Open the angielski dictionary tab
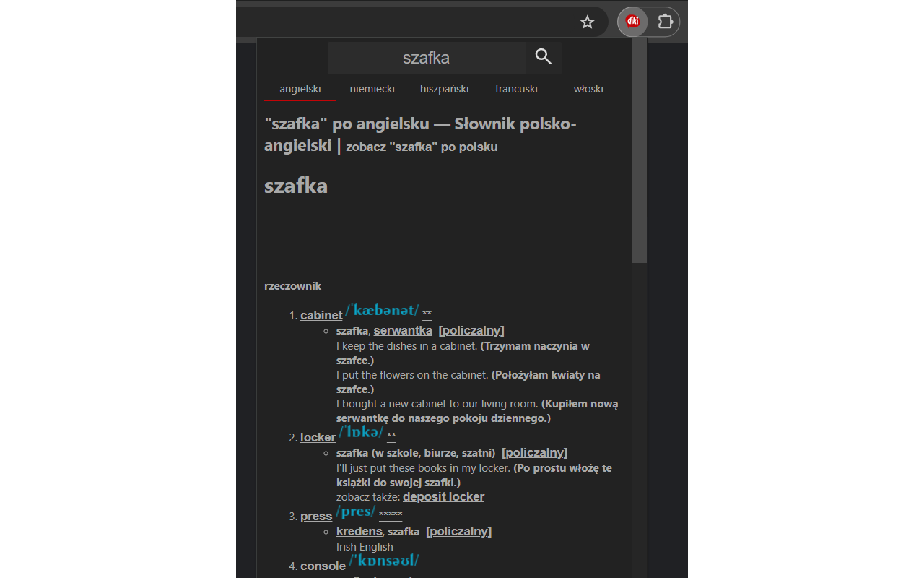This screenshot has height=578, width=924. pos(300,88)
